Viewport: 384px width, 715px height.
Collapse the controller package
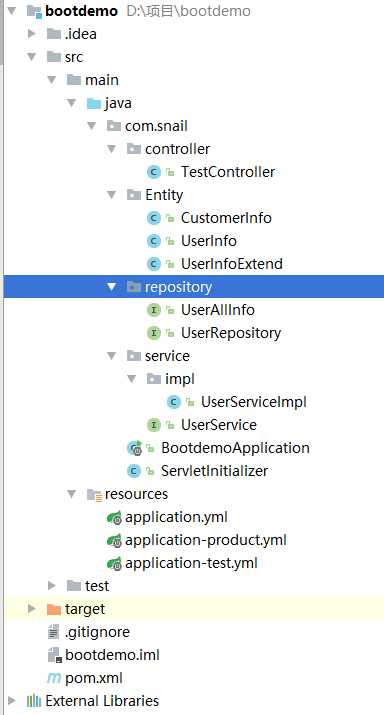coord(111,149)
